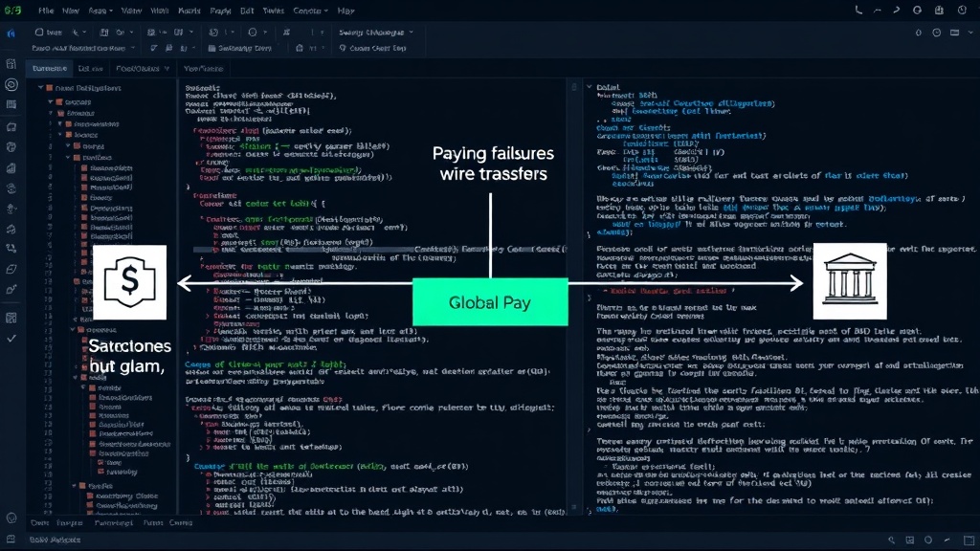
Task: Click the Paying failsures wire trassfers label
Action: [493, 164]
